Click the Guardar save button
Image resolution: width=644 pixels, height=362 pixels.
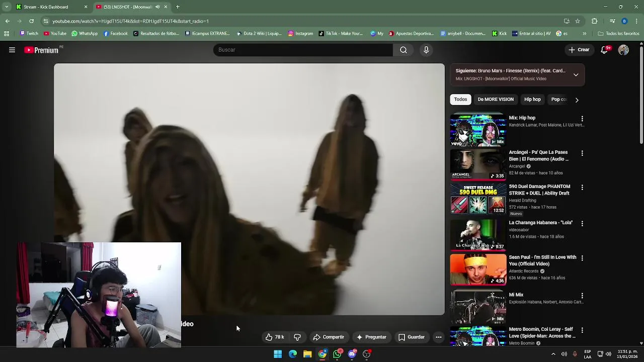click(412, 337)
